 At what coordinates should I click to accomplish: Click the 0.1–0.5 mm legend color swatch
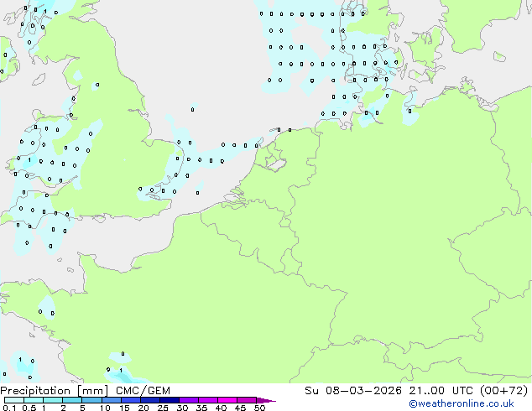click(14, 400)
